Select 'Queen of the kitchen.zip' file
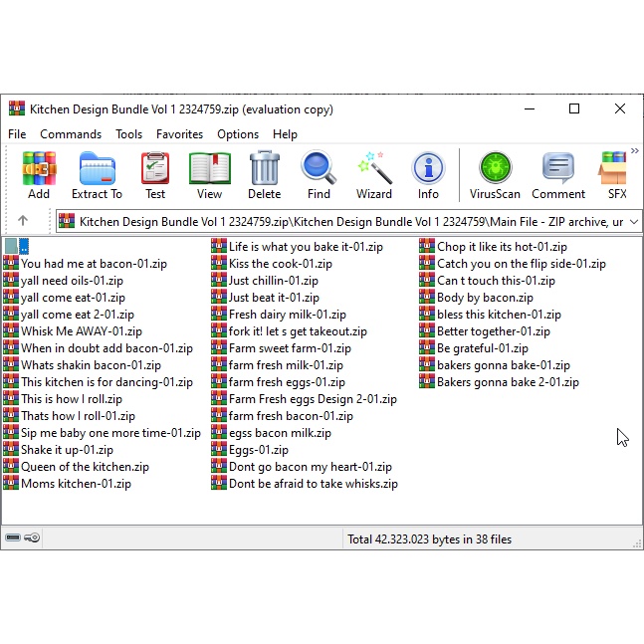This screenshot has width=644, height=644. pos(85,467)
